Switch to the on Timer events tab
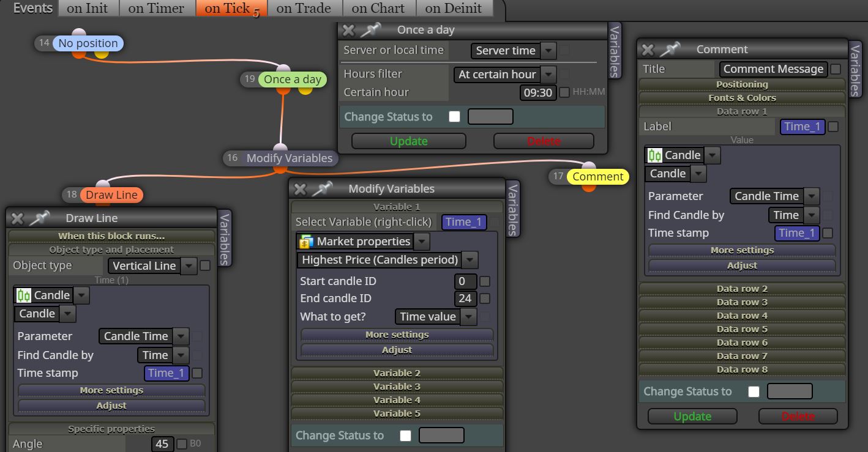Screen dimensions: 868x452 (157, 8)
